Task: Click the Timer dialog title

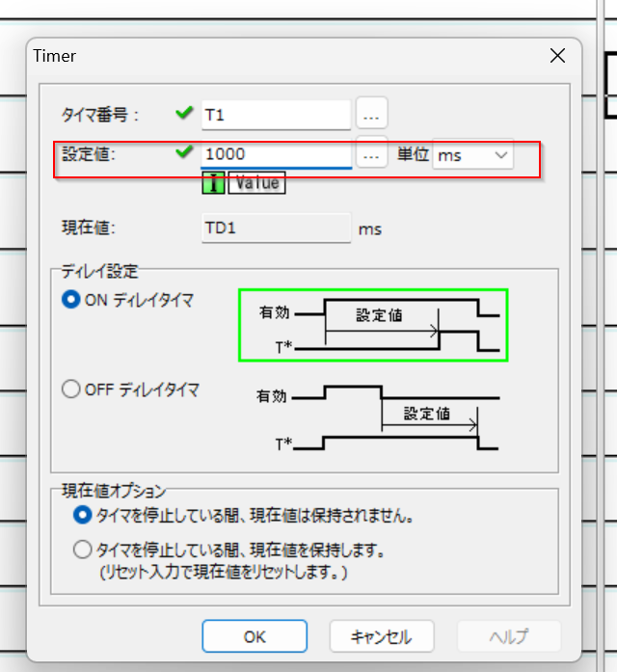Action: 54,56
